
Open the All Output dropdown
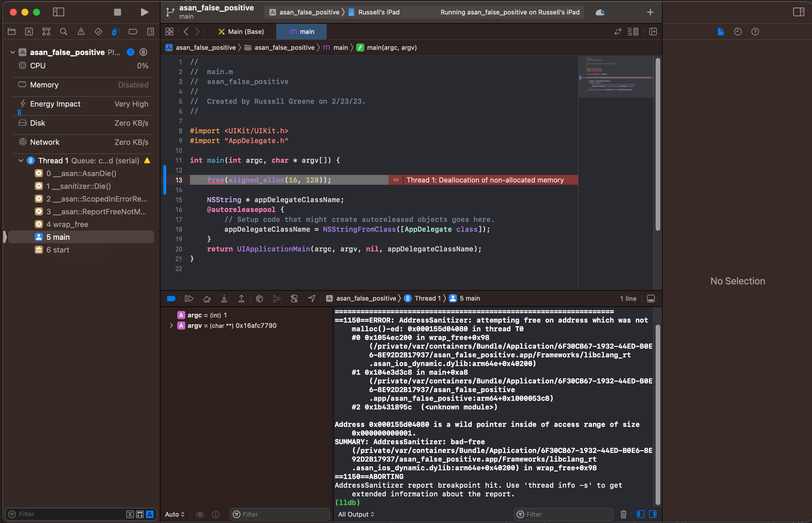(x=356, y=514)
